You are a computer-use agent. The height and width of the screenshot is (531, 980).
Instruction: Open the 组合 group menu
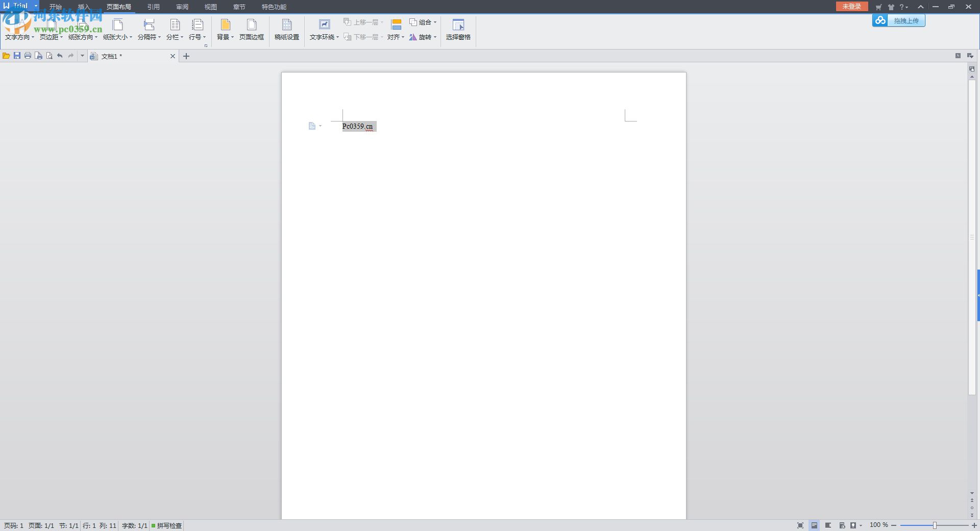point(423,22)
